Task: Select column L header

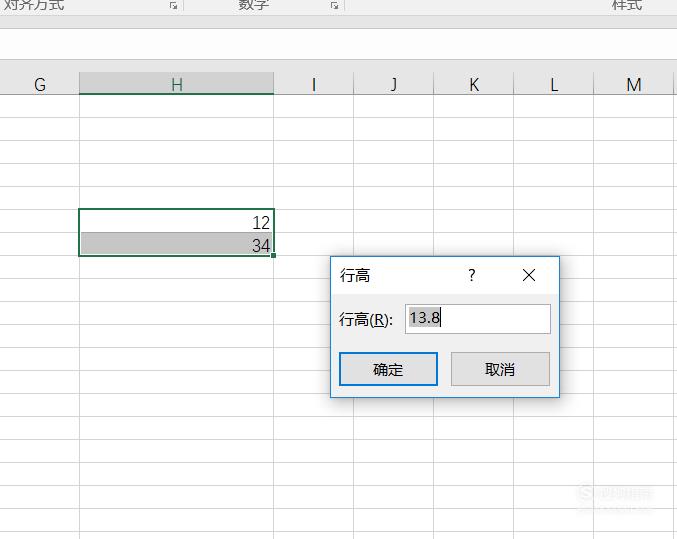Action: click(554, 84)
